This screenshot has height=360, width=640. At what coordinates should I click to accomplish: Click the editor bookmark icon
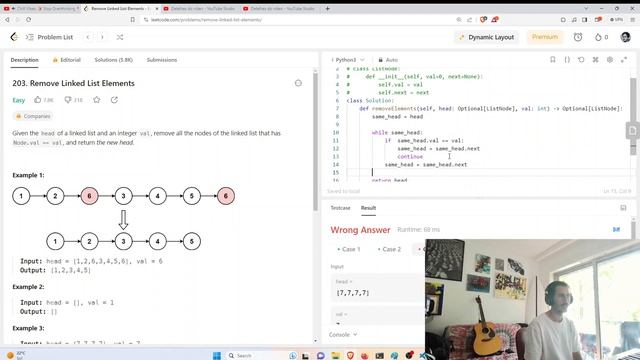point(553,60)
